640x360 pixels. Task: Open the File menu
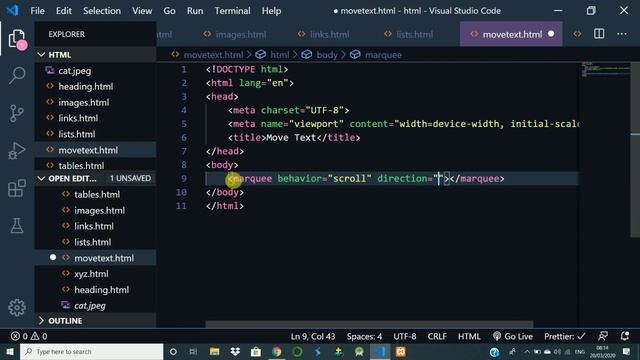38,11
